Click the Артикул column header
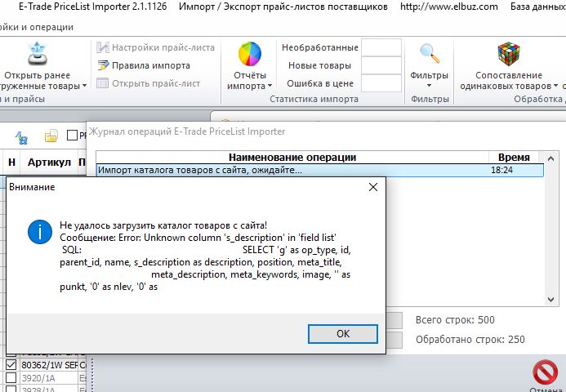Image resolution: width=566 pixels, height=392 pixels. [x=49, y=163]
